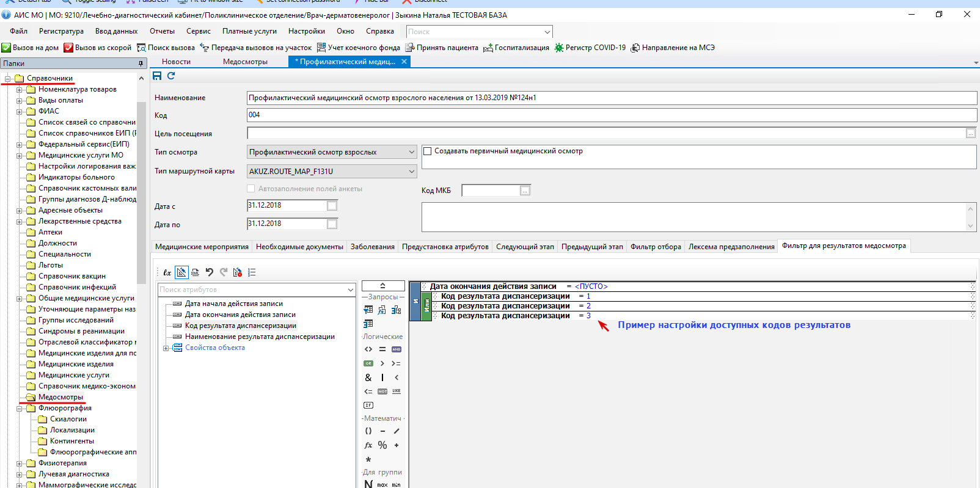Click 'Вызов на дом' toolbar button
Image resolution: width=980 pixels, height=488 pixels.
pos(30,48)
